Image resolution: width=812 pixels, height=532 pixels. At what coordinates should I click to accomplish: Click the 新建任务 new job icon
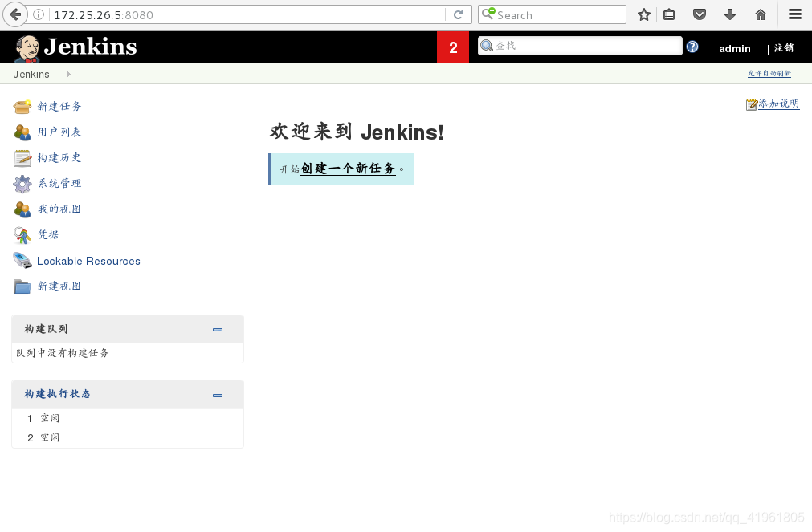point(22,107)
